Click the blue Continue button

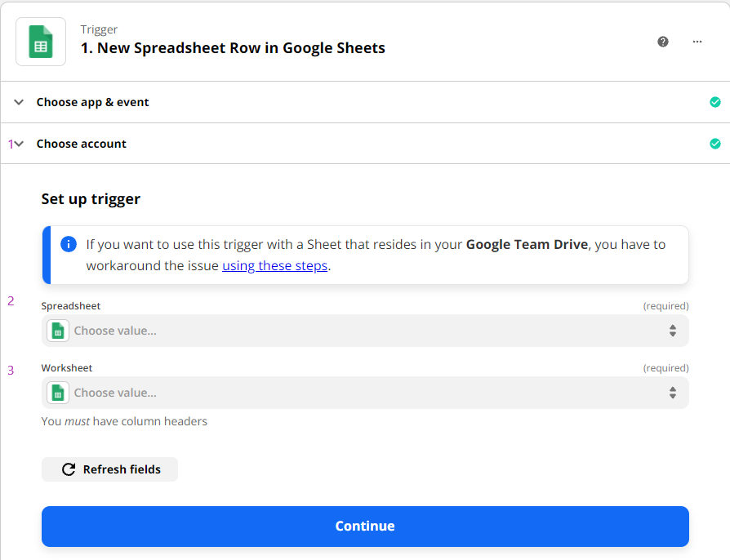tap(365, 527)
